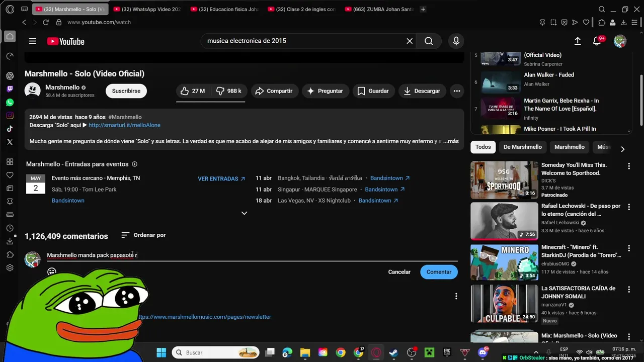The height and width of the screenshot is (362, 644).
Task: Open Bandsintown link for Bangkok, Tailandia event
Action: point(390,178)
